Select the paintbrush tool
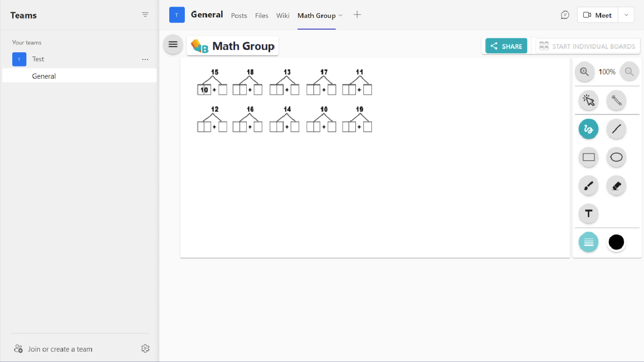This screenshot has height=362, width=644. pos(588,186)
